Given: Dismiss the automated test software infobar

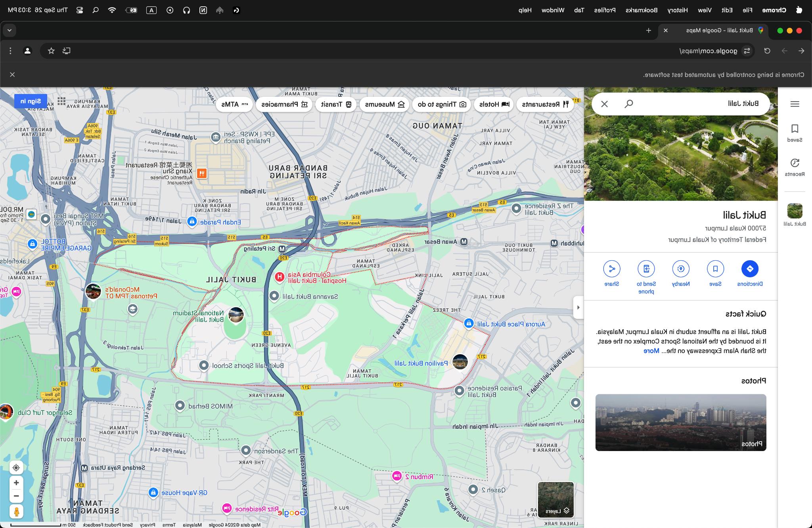Looking at the screenshot, I should click(12, 75).
